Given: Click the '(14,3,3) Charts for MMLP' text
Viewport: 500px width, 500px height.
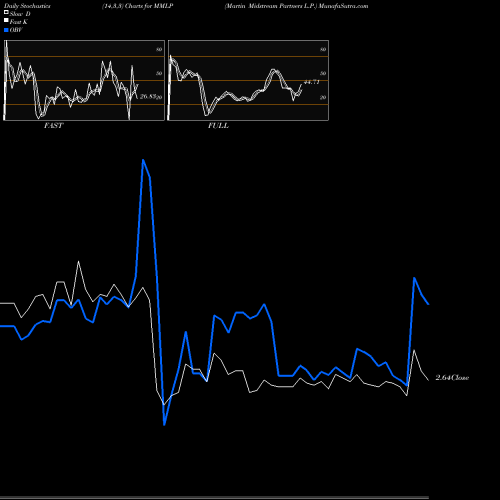Looking at the screenshot, I should coord(137,6).
